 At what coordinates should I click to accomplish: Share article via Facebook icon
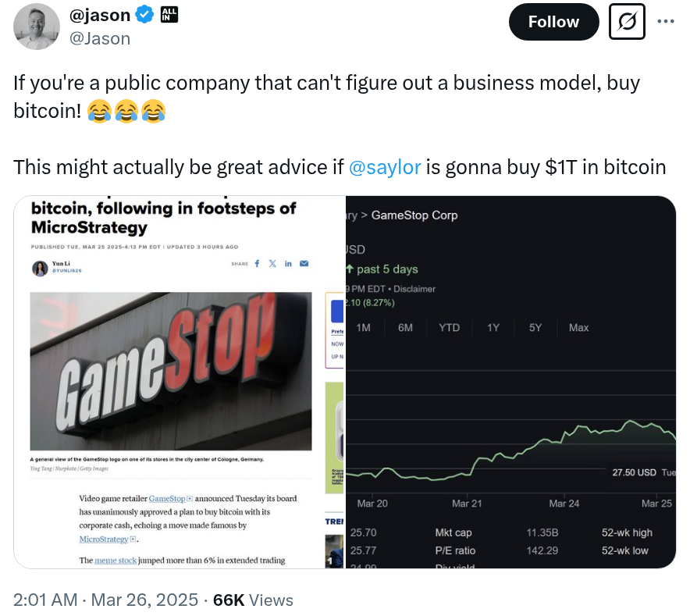[258, 264]
